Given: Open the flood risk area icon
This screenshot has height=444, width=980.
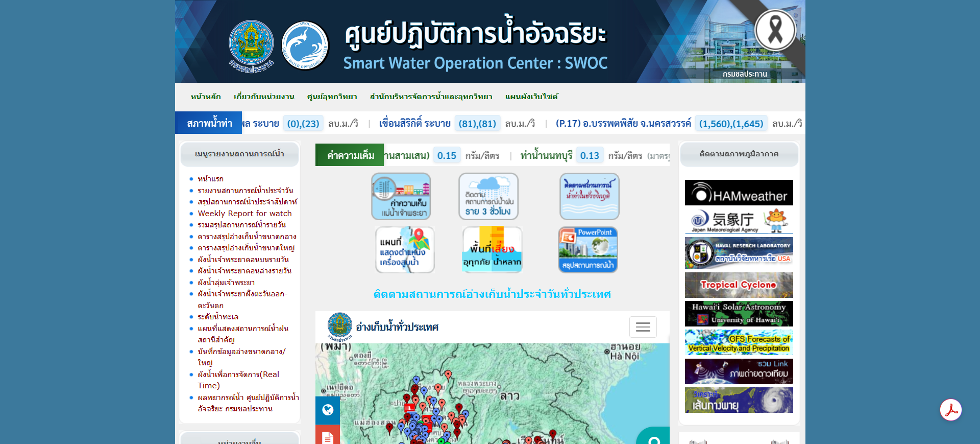Looking at the screenshot, I should (492, 250).
